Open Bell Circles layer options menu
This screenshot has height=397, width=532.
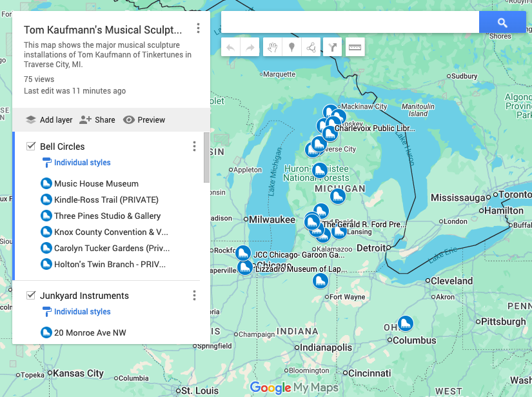tap(194, 147)
